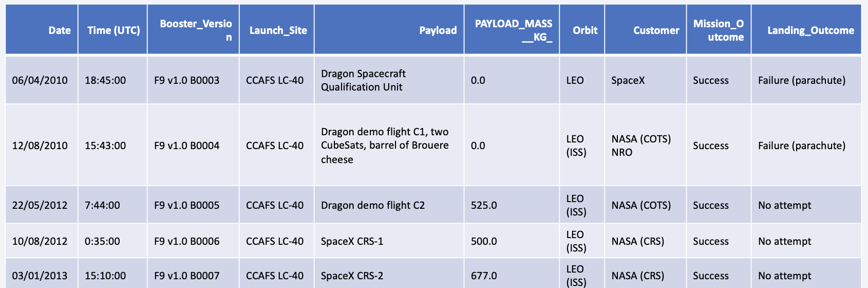
Task: Click the payload mass cell 525.0
Action: 484,205
